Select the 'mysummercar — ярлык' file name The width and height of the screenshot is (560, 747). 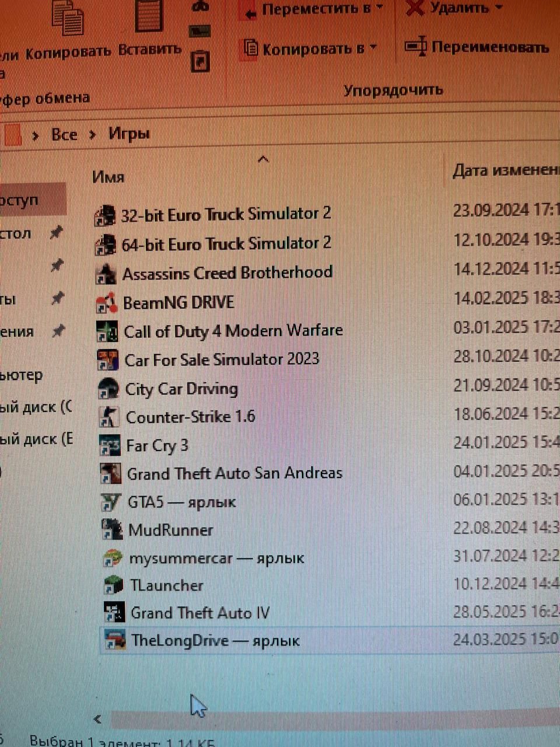pyautogui.click(x=216, y=558)
